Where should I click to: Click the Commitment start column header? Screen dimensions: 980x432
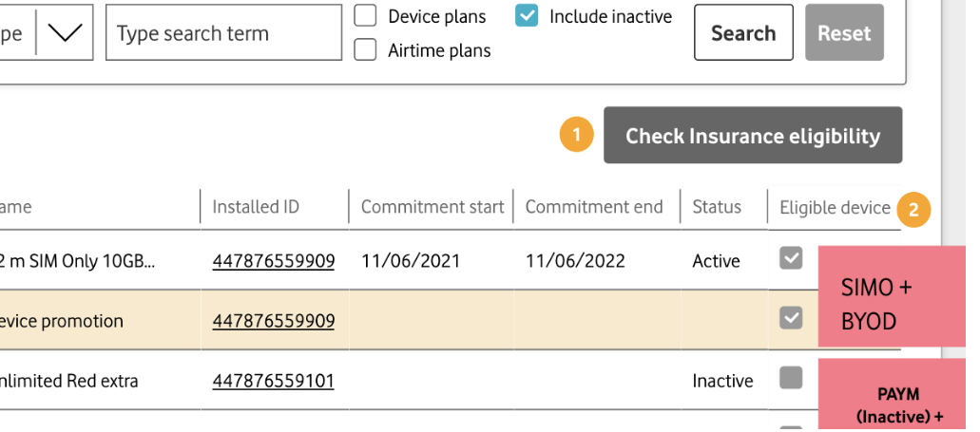[x=432, y=207]
